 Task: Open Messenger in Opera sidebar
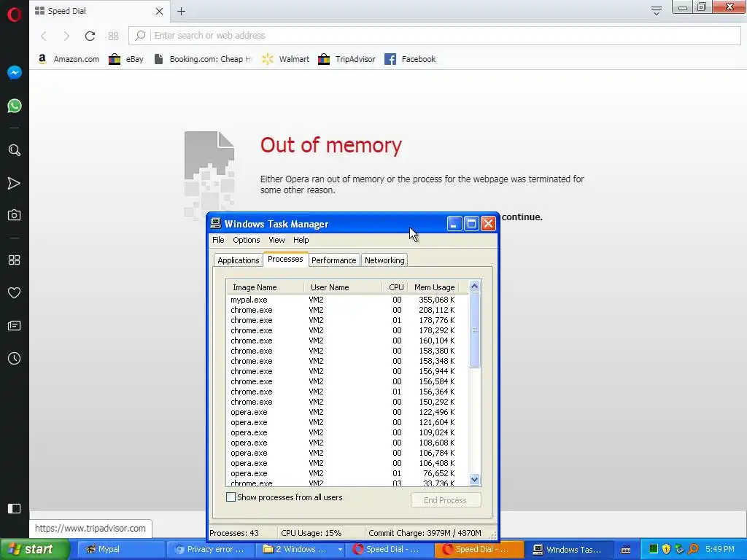(15, 73)
